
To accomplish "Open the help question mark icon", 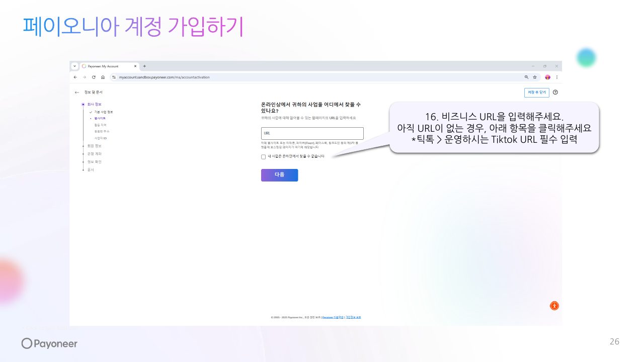I will click(555, 93).
